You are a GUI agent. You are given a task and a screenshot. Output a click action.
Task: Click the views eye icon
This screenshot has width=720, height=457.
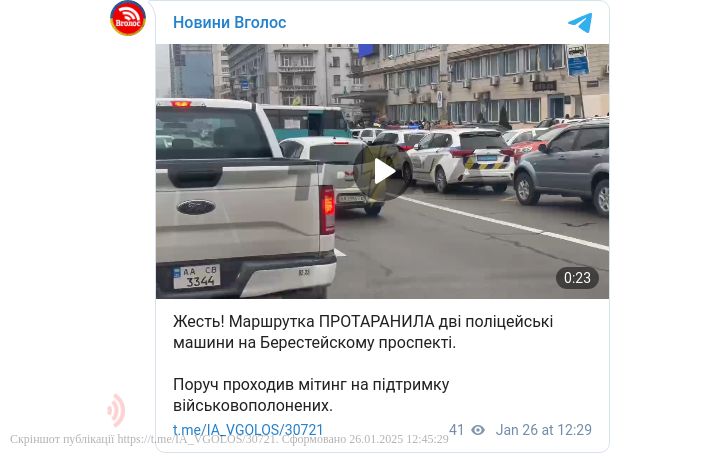click(478, 430)
